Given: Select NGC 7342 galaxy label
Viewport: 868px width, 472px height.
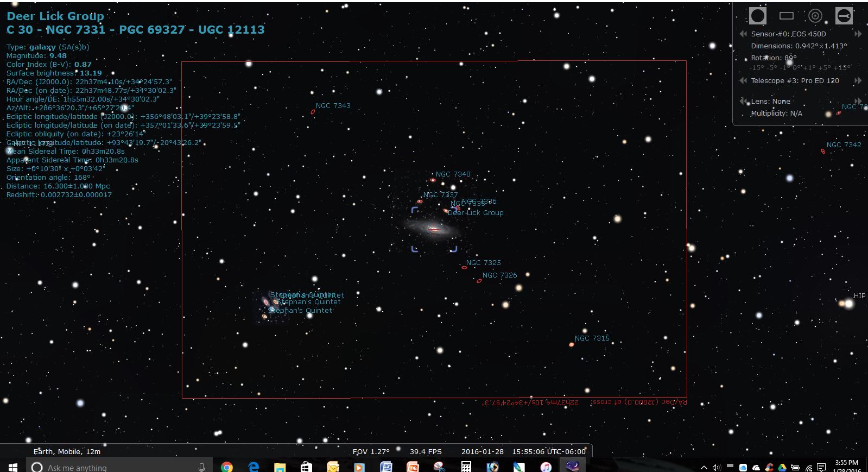Looking at the screenshot, I should (x=844, y=145).
